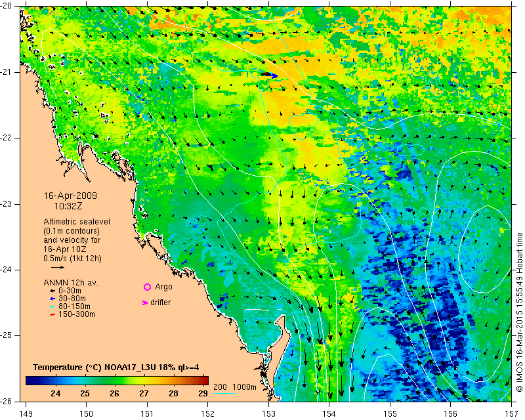
Task: Click the 0.5m/s velocity scale arrow
Action: click(58, 267)
